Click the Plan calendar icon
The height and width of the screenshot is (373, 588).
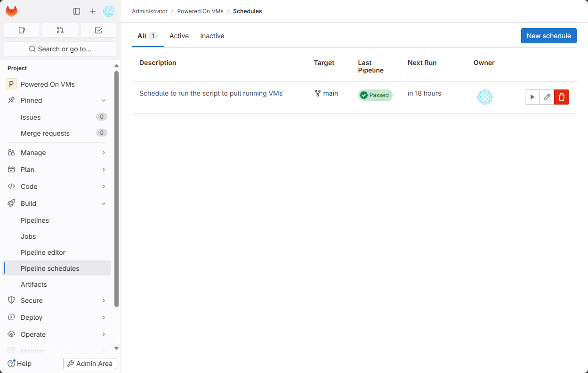pos(11,170)
